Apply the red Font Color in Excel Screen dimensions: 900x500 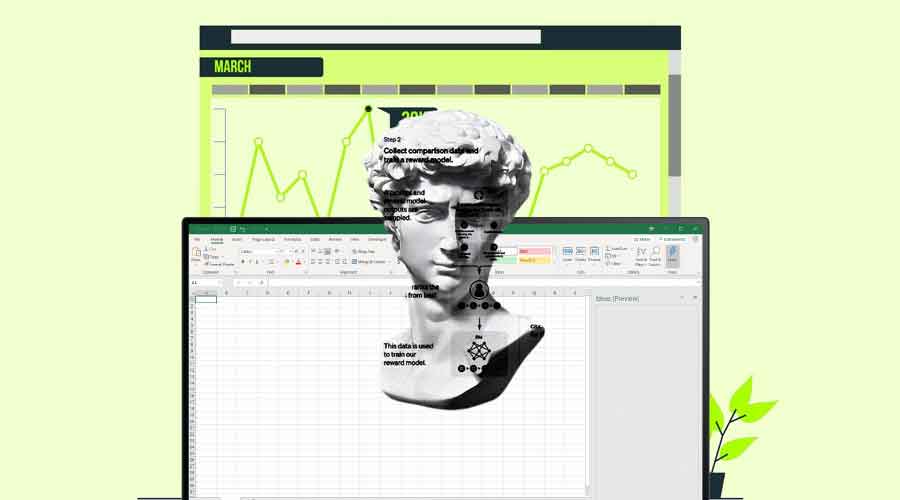(298, 262)
